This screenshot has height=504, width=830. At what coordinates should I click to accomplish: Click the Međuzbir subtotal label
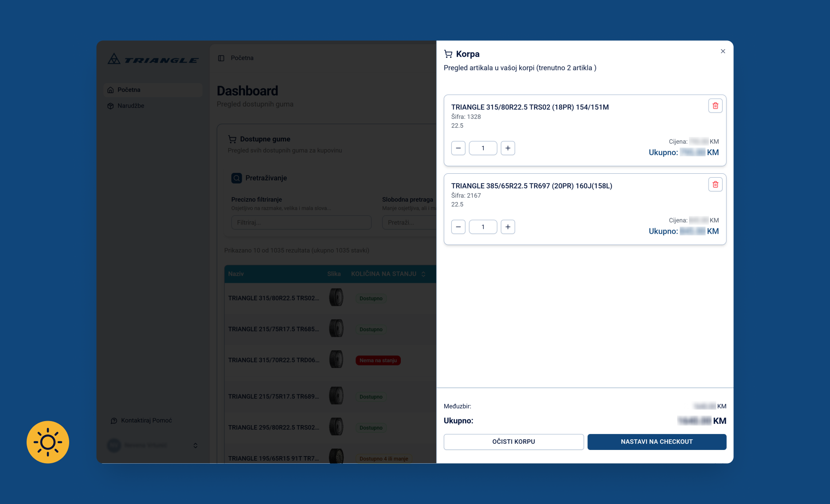click(458, 406)
